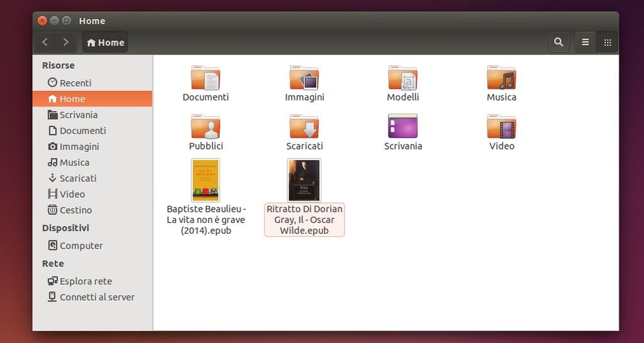The height and width of the screenshot is (343, 644).
Task: Go back with the left arrow
Action: 45,42
